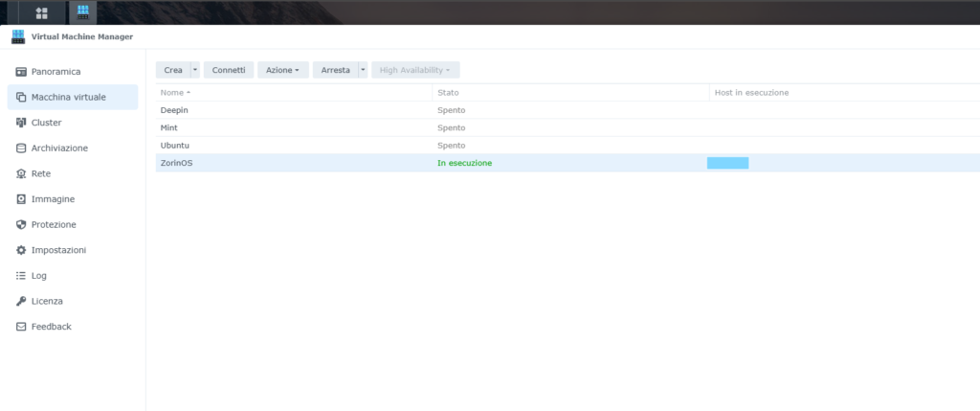
Task: Click the Protezione shield icon
Action: pyautogui.click(x=21, y=224)
